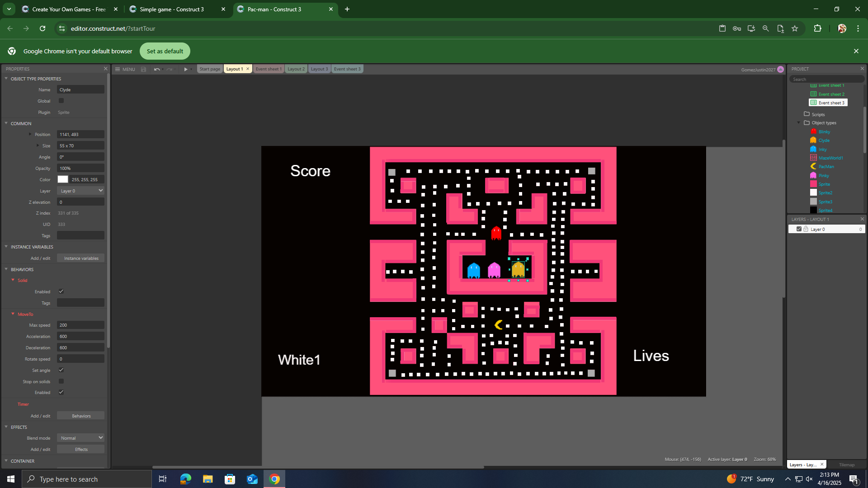Toggle Solid behavior Enabled checkbox

pyautogui.click(x=61, y=291)
